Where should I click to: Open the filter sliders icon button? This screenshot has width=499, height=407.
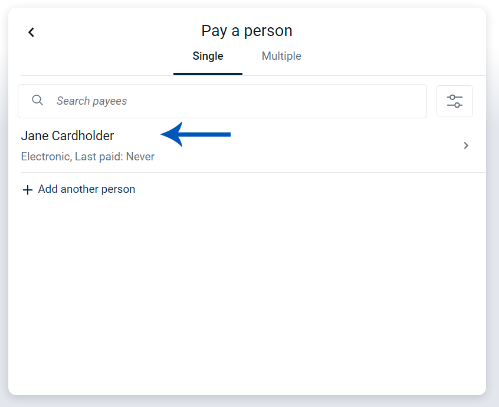[x=454, y=101]
